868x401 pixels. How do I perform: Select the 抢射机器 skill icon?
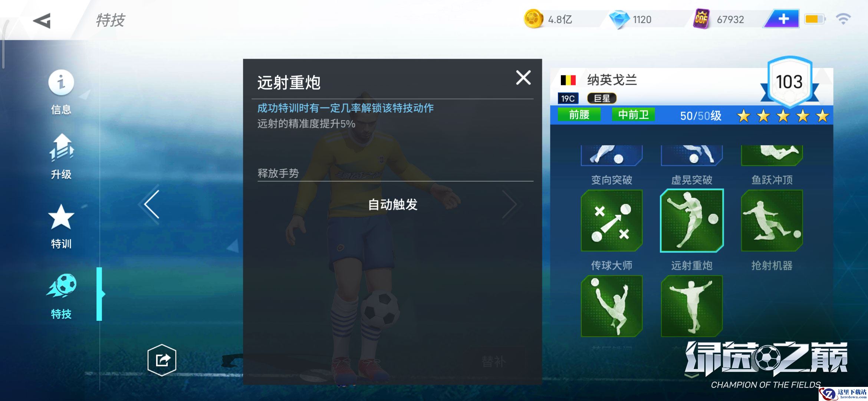pos(772,221)
